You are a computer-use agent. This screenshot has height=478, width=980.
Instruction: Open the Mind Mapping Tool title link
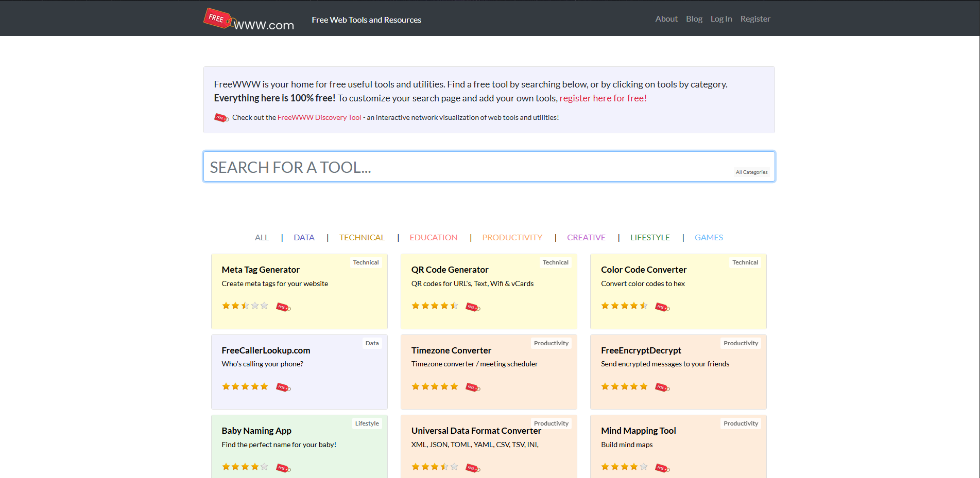[x=638, y=431]
